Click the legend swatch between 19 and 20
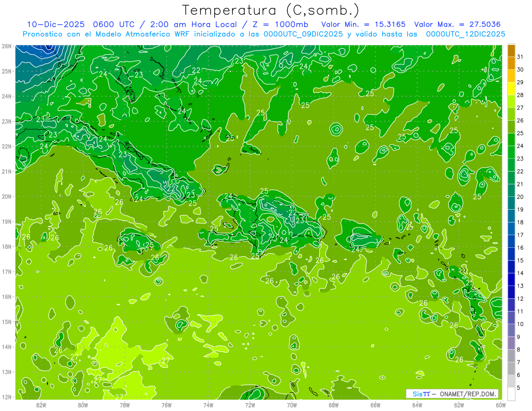532x411 pixels. pos(511,203)
